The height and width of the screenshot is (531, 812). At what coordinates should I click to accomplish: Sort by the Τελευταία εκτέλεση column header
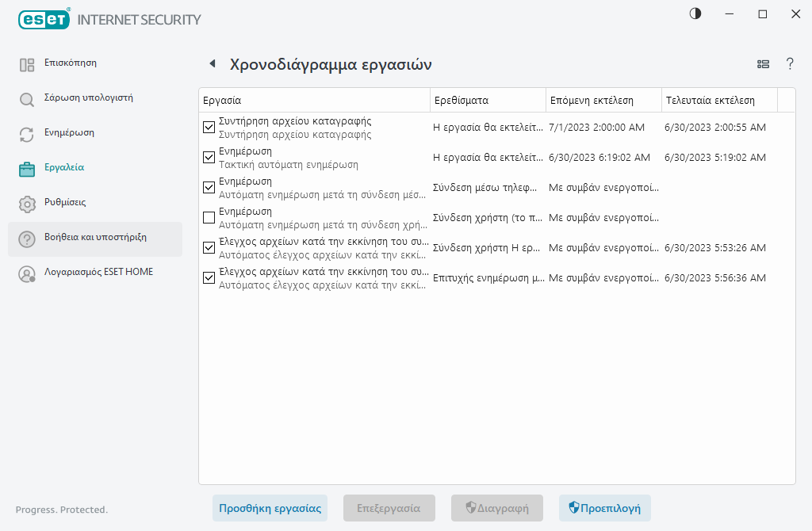pyautogui.click(x=718, y=101)
